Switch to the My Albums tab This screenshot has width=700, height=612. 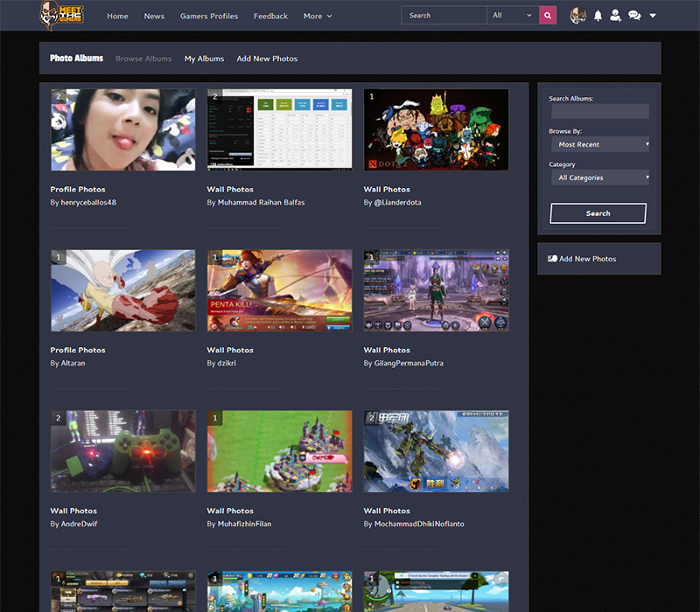point(204,59)
